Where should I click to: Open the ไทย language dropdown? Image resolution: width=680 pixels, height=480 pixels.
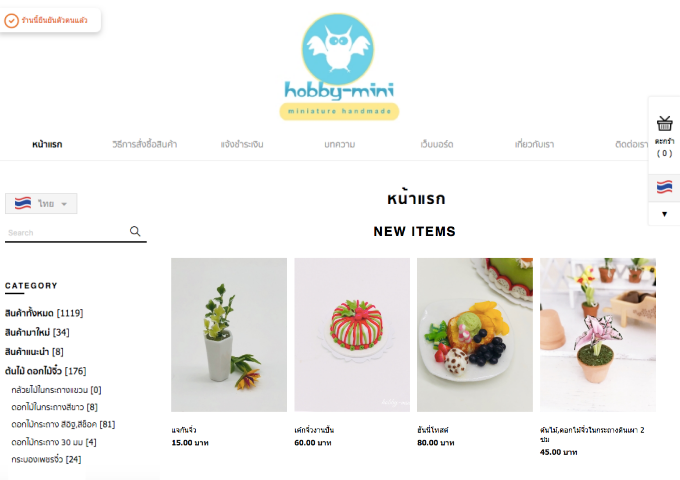pos(41,203)
